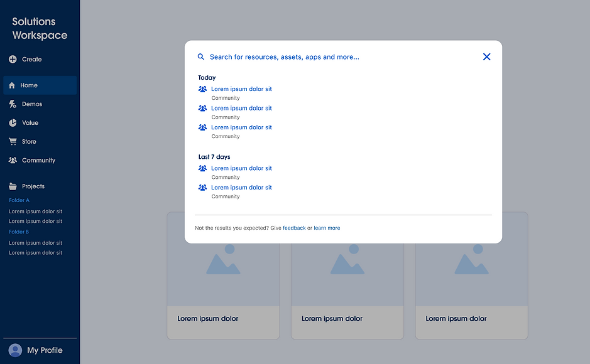
Task: Click the Projects folder icon
Action: click(13, 186)
